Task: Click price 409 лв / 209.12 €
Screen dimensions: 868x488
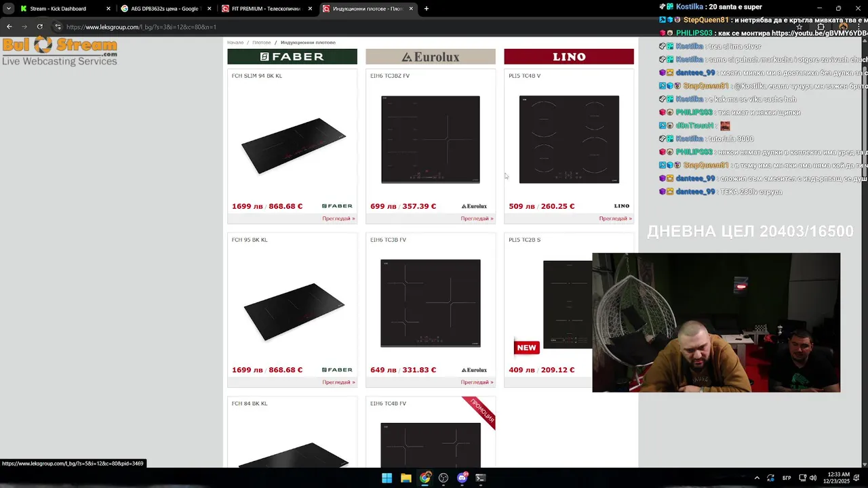Action: [x=542, y=370]
